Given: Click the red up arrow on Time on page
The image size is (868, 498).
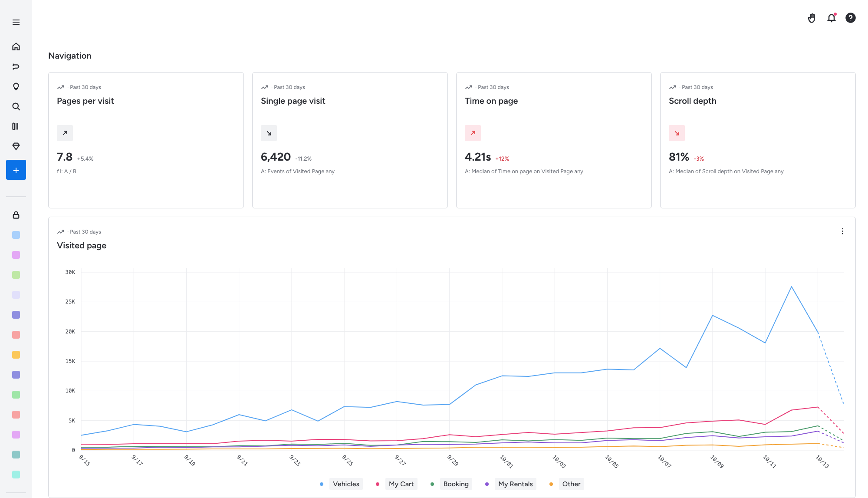Looking at the screenshot, I should pos(473,133).
